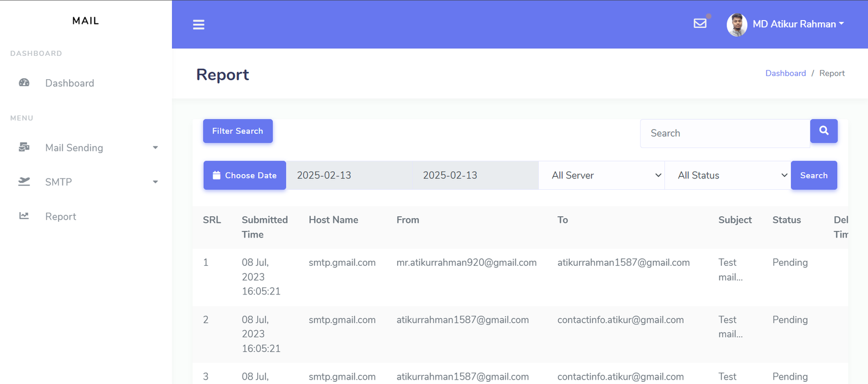868x384 pixels.
Task: Click the Dashboard speedometer icon in sidebar
Action: pos(24,83)
